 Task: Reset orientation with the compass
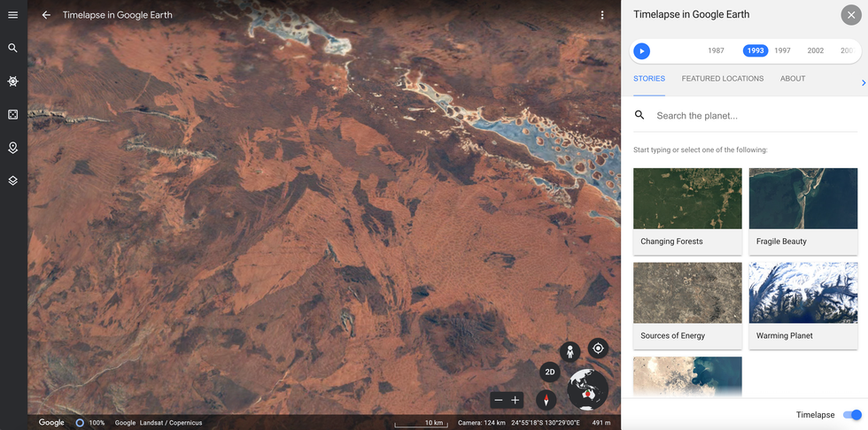546,400
